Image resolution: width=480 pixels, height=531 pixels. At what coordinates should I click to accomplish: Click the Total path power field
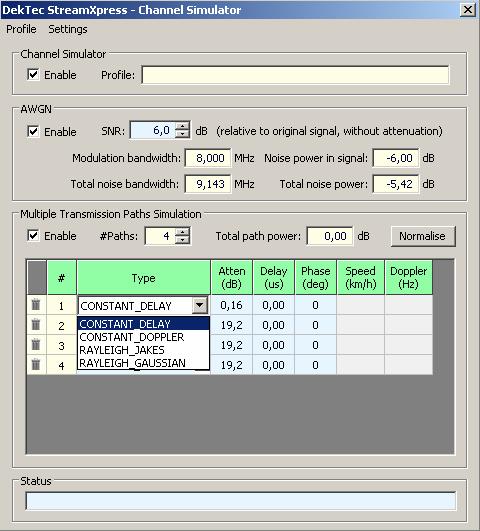coord(330,236)
